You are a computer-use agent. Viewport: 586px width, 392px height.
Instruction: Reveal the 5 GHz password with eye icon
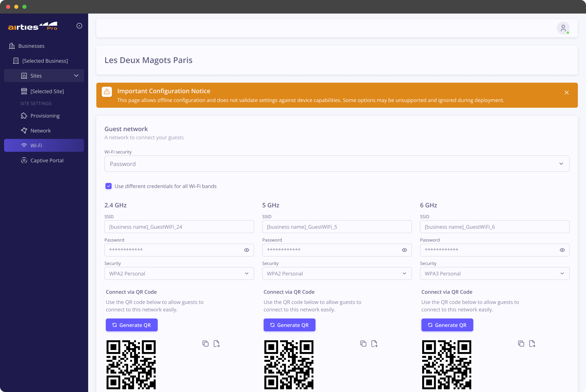404,250
